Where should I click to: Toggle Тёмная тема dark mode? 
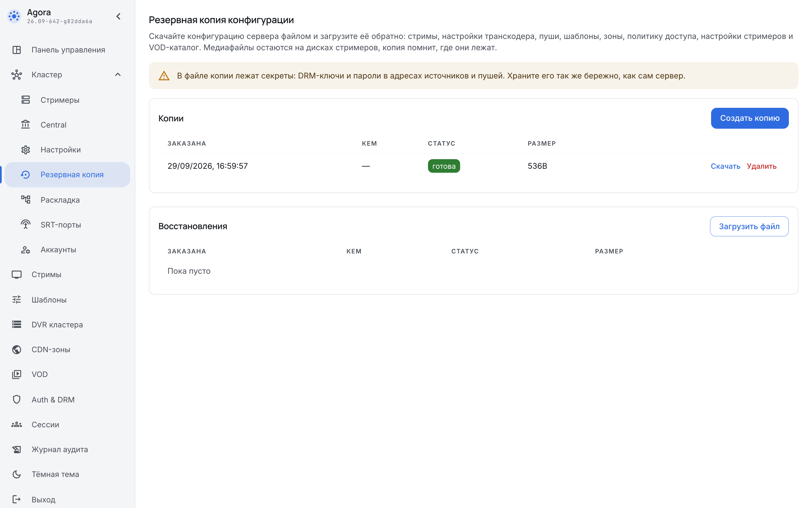(67, 474)
